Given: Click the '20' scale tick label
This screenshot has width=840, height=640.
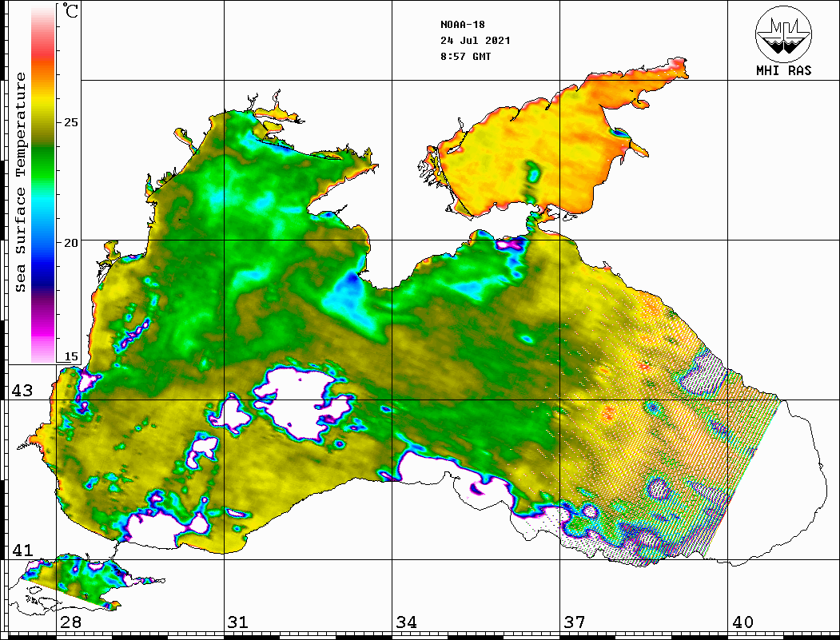Looking at the screenshot, I should (x=70, y=243).
